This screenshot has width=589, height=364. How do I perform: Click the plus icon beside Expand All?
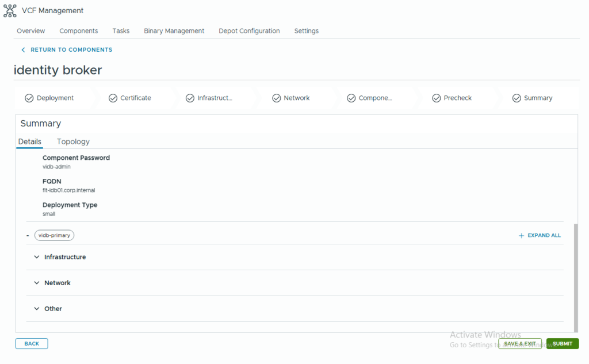(x=521, y=236)
